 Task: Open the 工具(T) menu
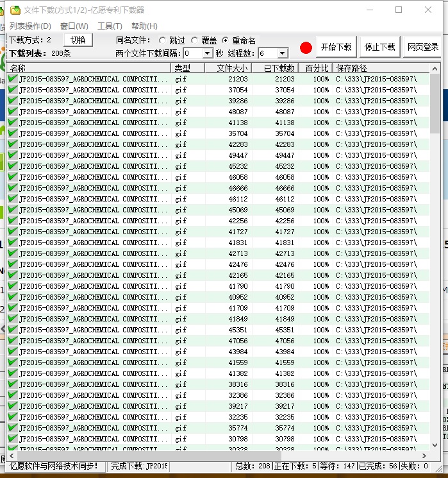point(110,26)
